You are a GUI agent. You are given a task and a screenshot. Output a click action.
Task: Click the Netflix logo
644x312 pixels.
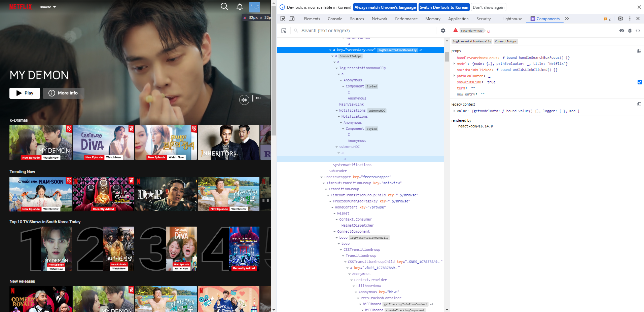pyautogui.click(x=21, y=6)
